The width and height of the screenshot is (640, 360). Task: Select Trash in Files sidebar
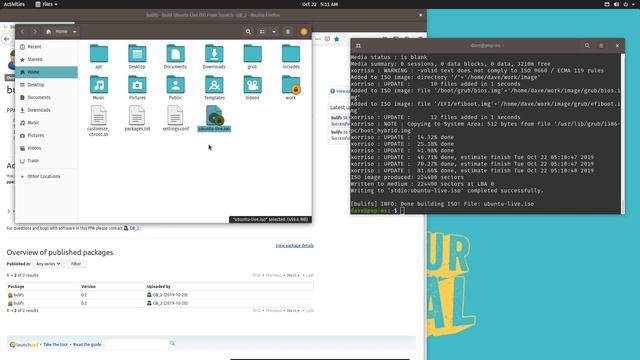[x=46, y=161]
